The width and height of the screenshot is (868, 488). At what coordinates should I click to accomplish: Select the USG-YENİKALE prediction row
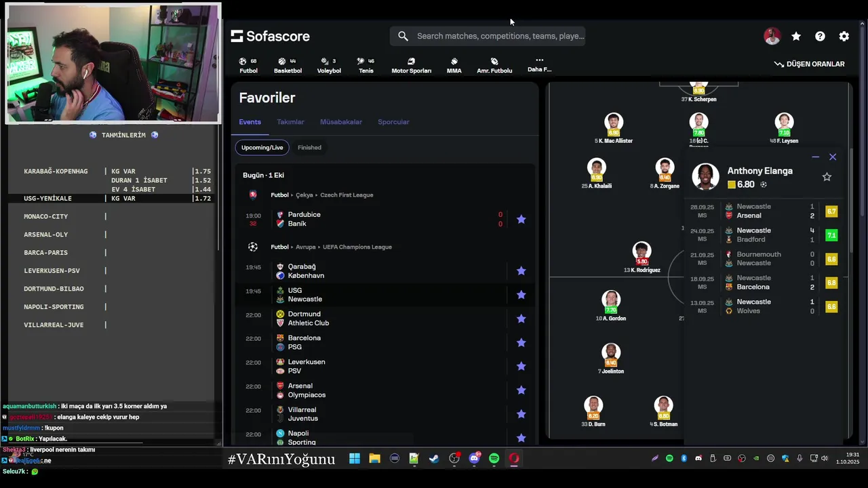point(112,198)
